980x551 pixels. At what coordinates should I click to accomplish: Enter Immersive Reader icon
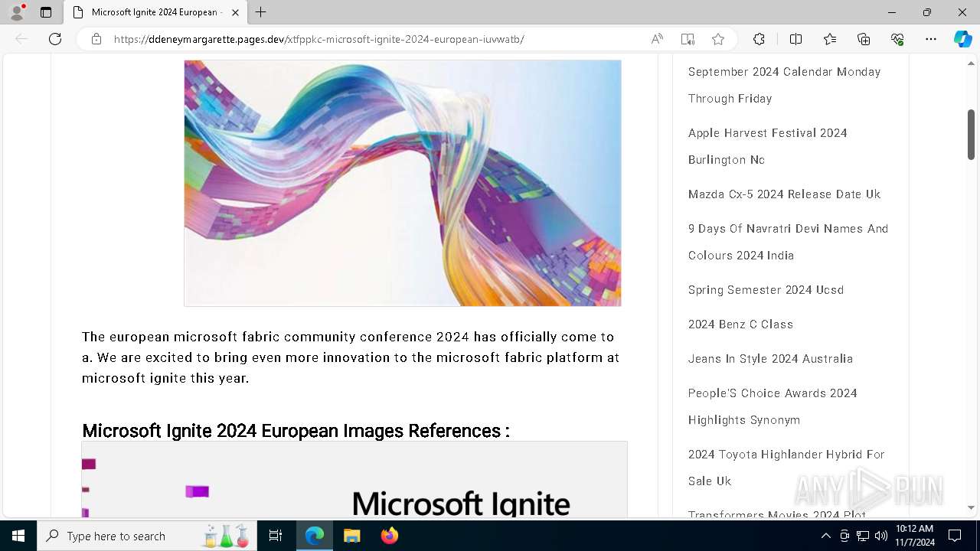(688, 39)
